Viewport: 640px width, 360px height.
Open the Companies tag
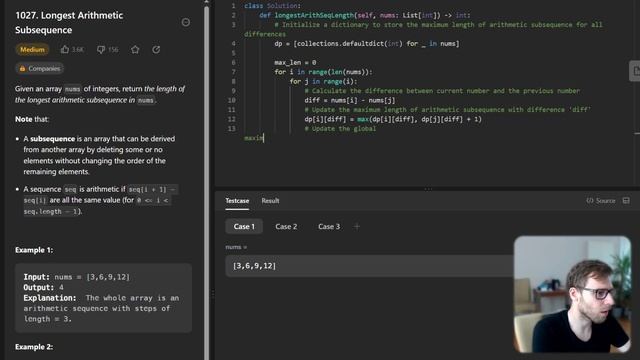(x=40, y=69)
